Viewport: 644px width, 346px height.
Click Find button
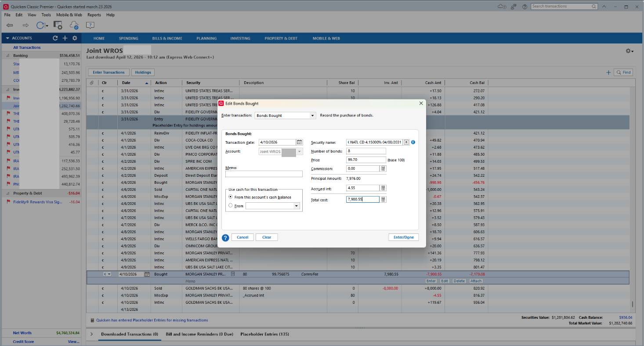point(624,73)
